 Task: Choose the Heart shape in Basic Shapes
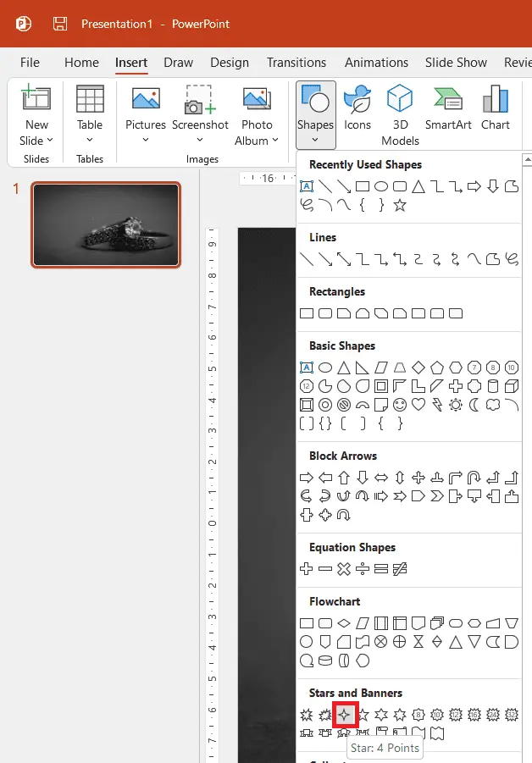[418, 405]
